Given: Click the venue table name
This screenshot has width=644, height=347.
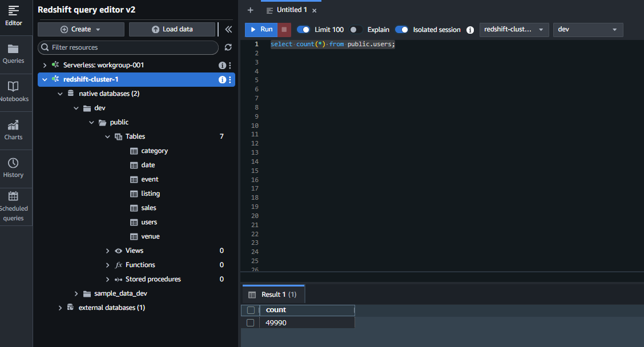Looking at the screenshot, I should pyautogui.click(x=150, y=236).
